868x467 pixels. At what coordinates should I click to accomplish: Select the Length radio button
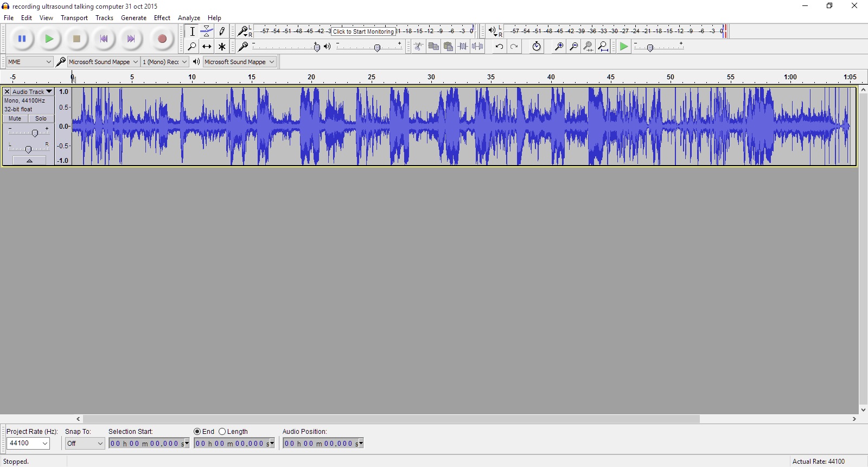point(222,432)
